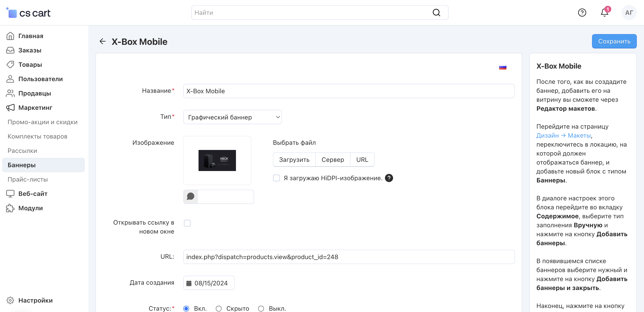Image resolution: width=644 pixels, height=312 pixels.
Task: Expand the Веб-сайт sidebar menu
Action: pos(33,193)
